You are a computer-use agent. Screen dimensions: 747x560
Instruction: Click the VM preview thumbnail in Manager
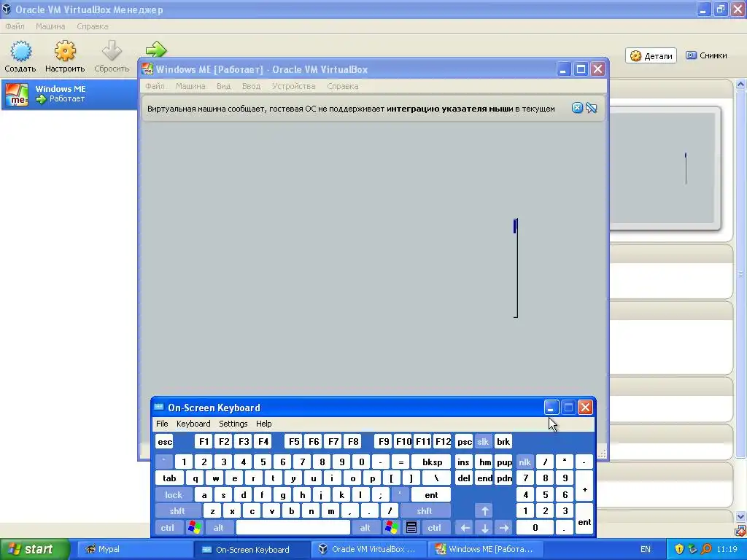[x=665, y=168]
